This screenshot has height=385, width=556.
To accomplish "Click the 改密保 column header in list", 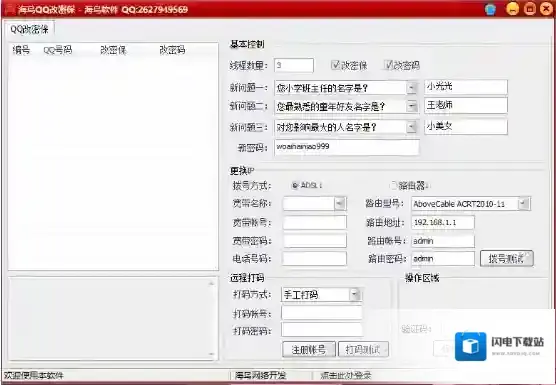I will (113, 50).
